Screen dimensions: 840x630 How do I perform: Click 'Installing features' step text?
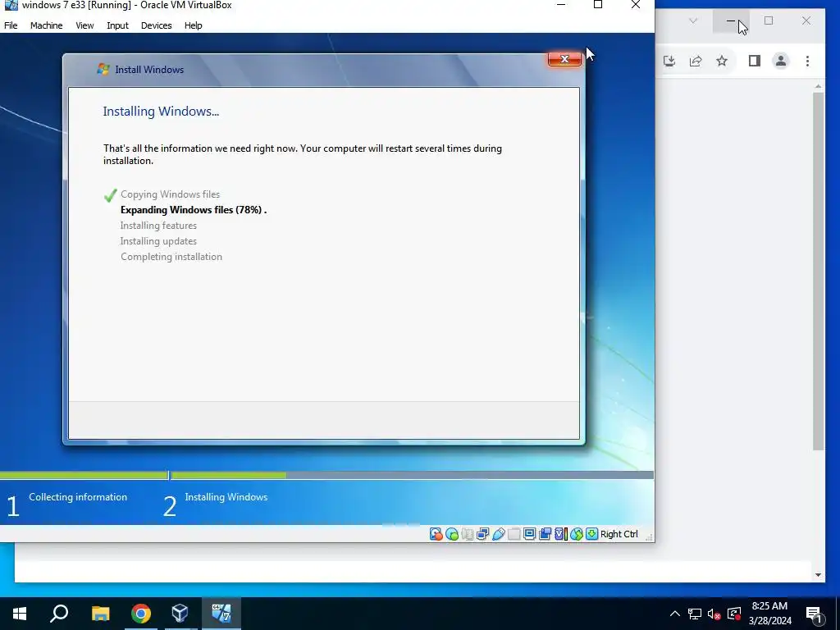pyautogui.click(x=158, y=226)
